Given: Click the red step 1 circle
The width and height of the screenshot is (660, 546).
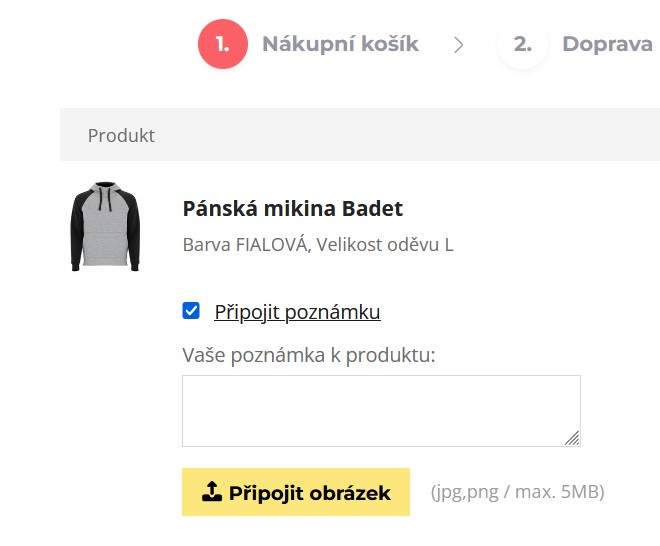Looking at the screenshot, I should 222,45.
